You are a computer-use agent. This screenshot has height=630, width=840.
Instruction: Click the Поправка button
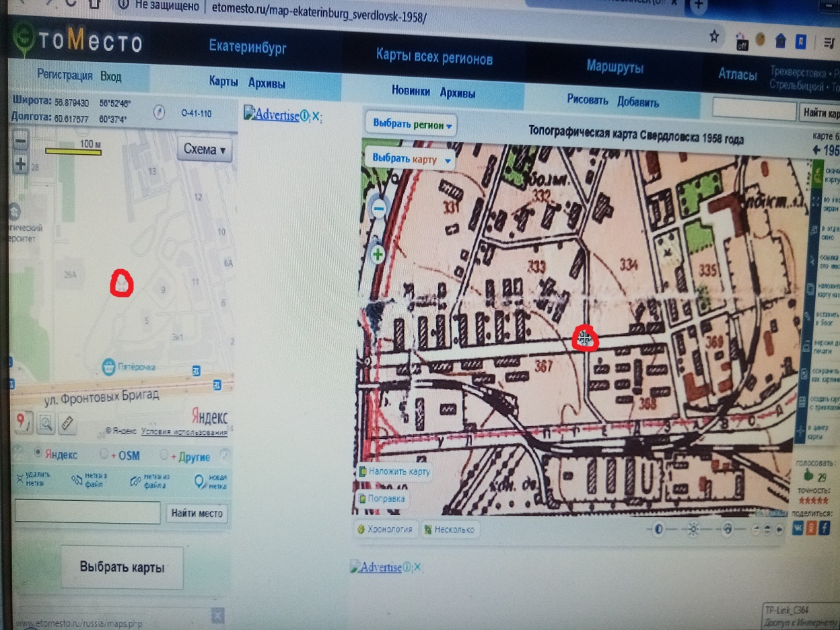tap(382, 499)
